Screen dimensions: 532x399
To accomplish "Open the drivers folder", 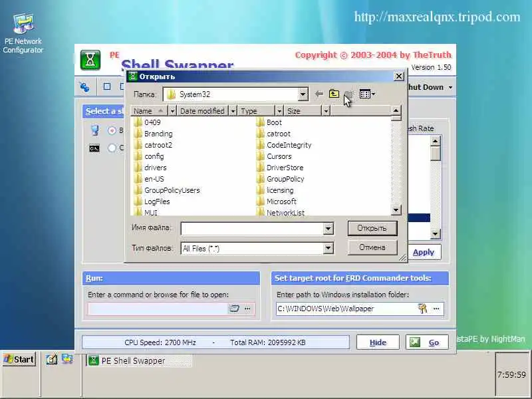I will (150, 168).
